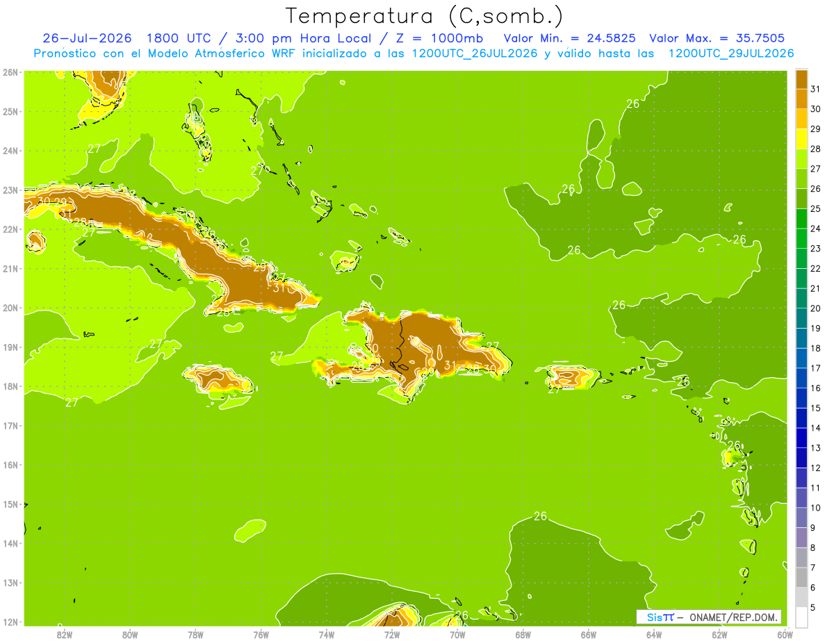834x644 pixels.
Task: Click the 'Temperatura (C,somb.)' chart title
Action: [x=425, y=17]
